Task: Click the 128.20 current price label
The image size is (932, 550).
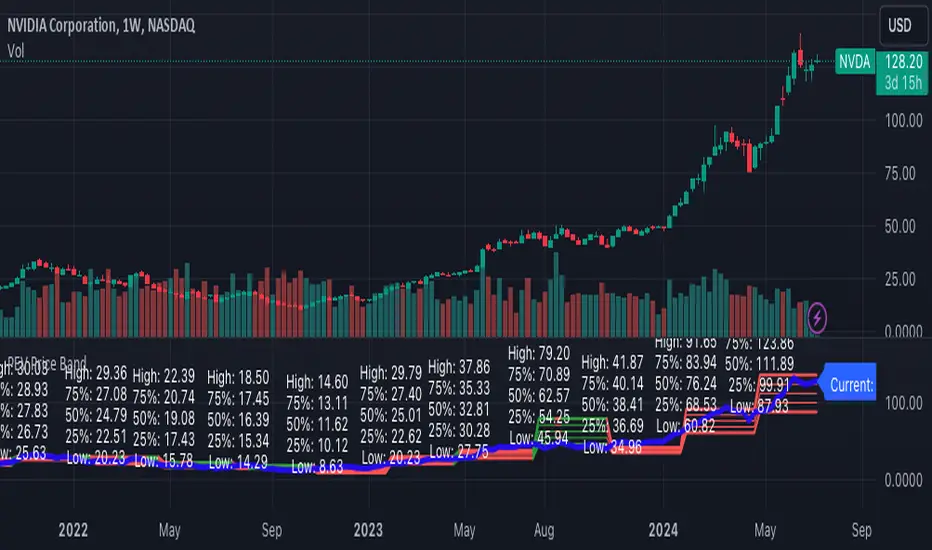Action: tap(903, 61)
